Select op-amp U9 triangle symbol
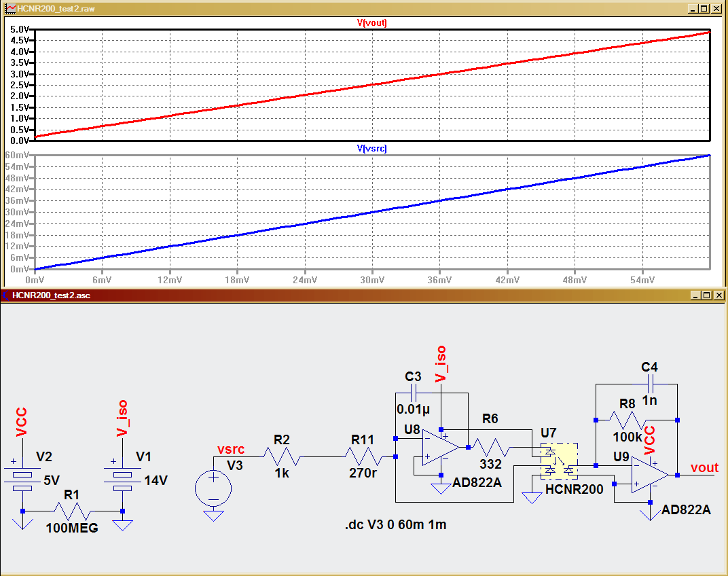 (649, 475)
